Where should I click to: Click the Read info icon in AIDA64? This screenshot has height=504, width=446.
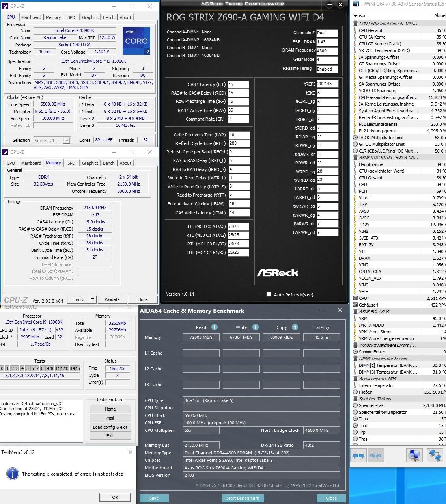[215, 327]
